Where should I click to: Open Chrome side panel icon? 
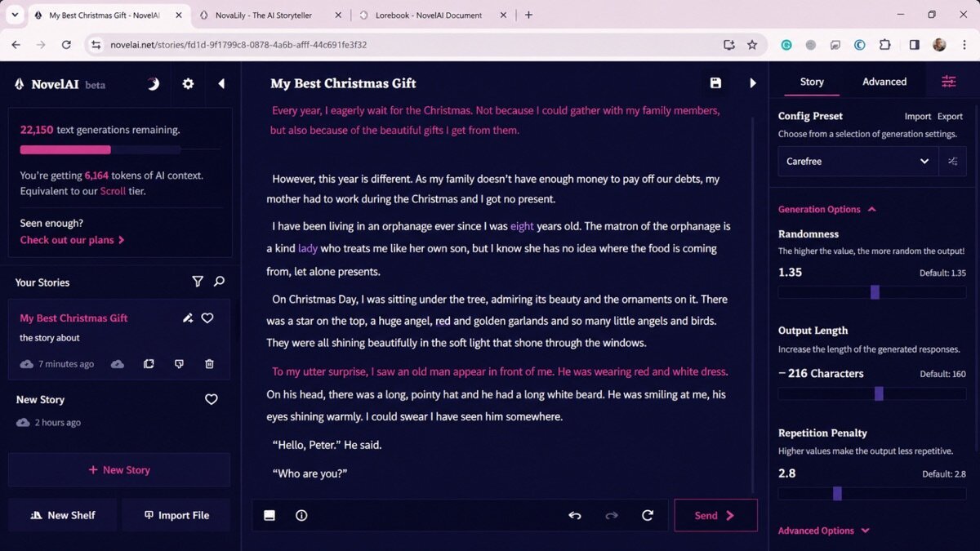coord(914,45)
